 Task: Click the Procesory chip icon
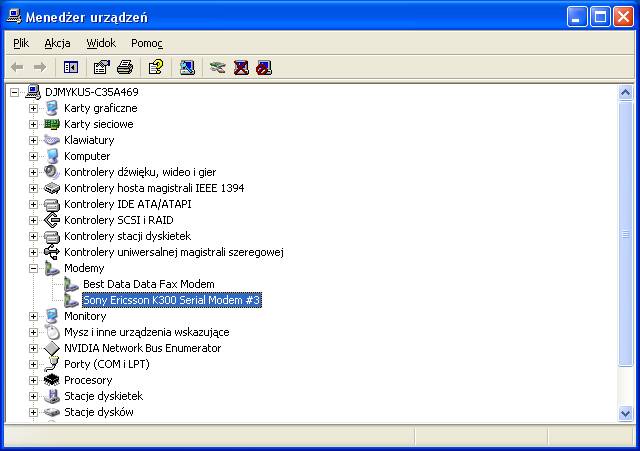tap(52, 380)
